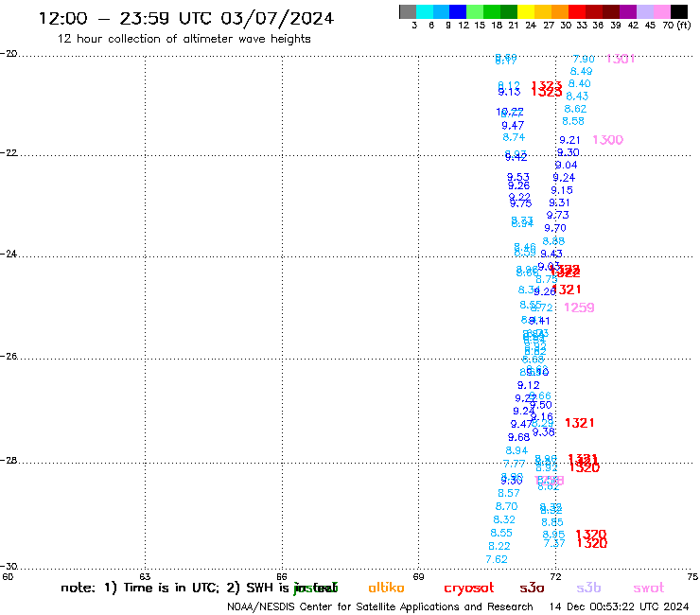This screenshot has width=700, height=615.
Task: Click the wave height value '8.62'
Action: pyautogui.click(x=575, y=109)
